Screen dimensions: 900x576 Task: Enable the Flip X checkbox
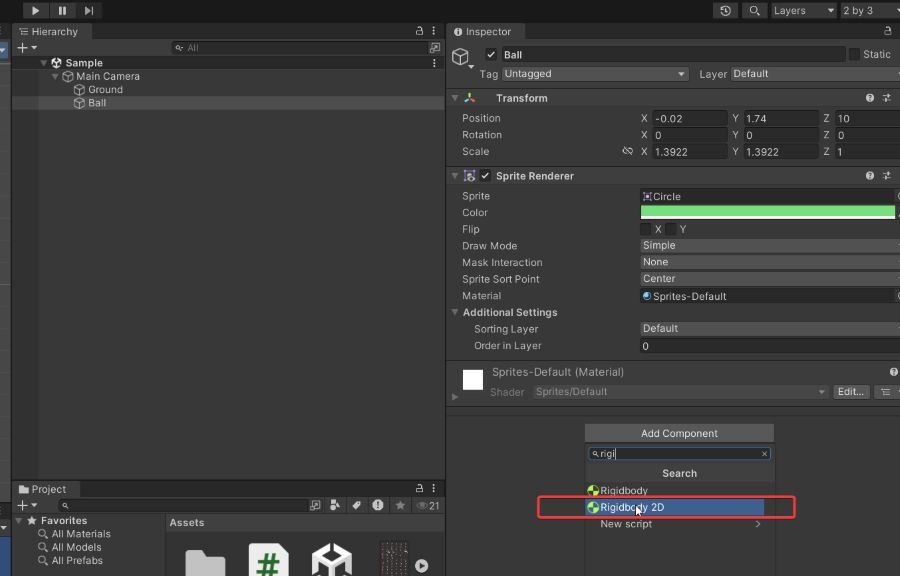646,229
